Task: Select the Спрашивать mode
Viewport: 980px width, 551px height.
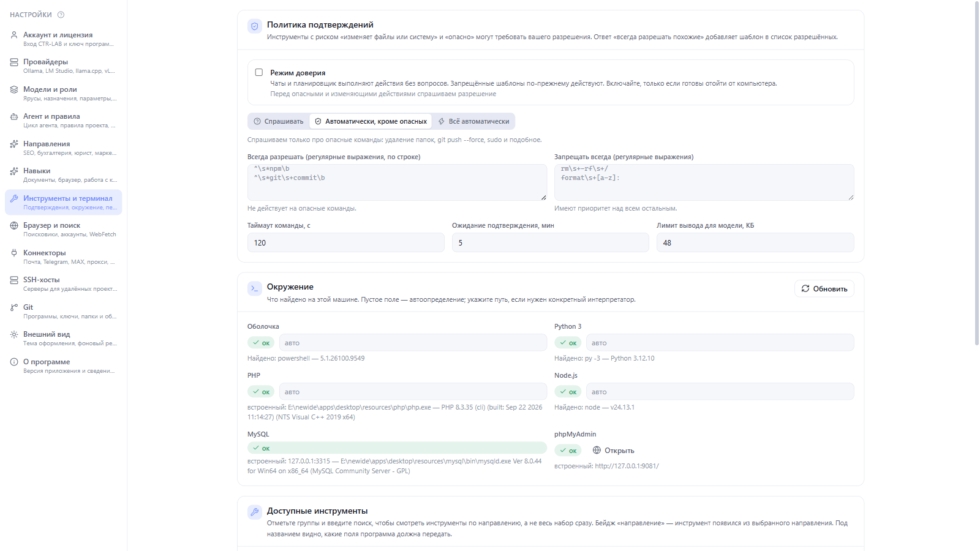Action: click(279, 121)
